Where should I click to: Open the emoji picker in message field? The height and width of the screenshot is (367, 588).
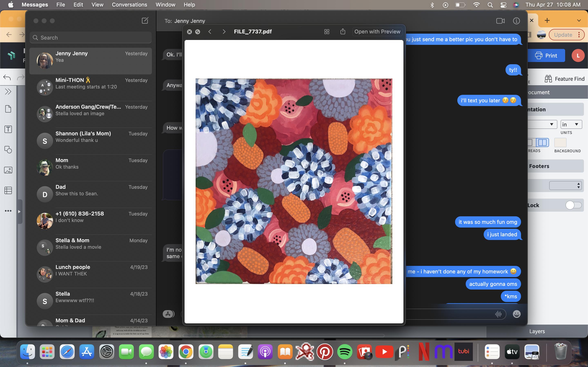click(516, 314)
